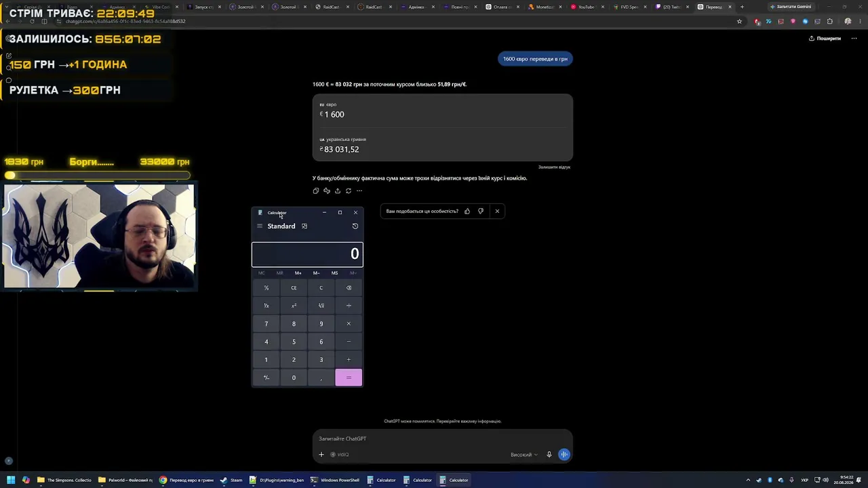The width and height of the screenshot is (868, 488).
Task: Open Steam from the taskbar
Action: click(231, 480)
